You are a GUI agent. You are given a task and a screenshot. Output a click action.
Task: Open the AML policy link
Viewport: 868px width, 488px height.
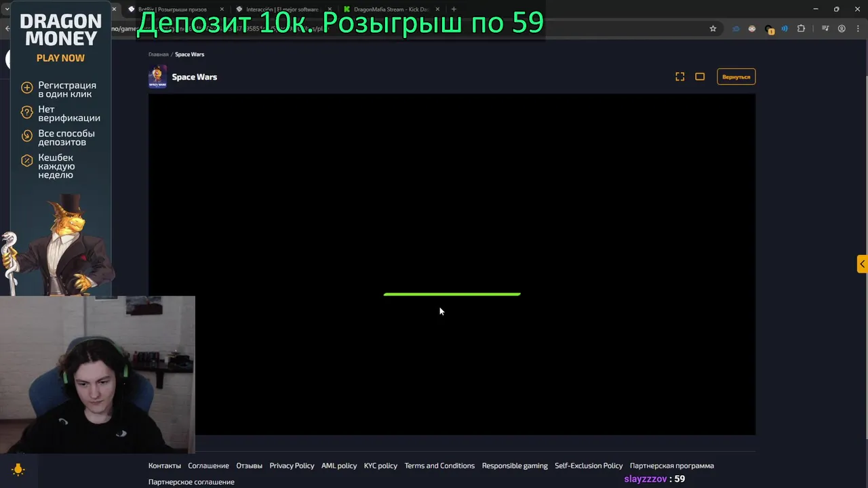coord(339,466)
